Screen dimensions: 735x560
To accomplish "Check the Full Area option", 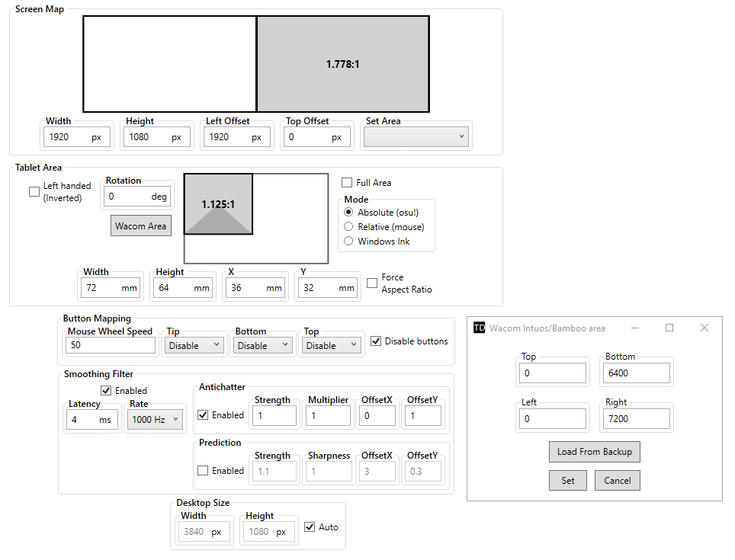I will (347, 183).
